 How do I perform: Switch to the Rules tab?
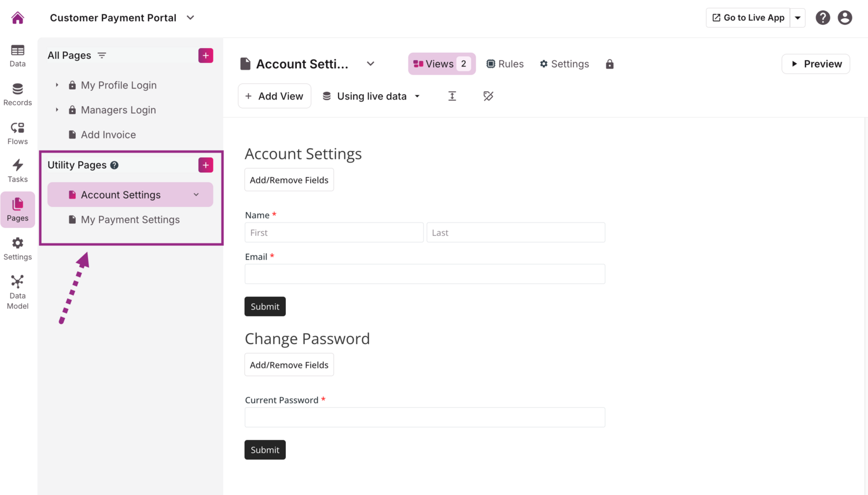[505, 64]
